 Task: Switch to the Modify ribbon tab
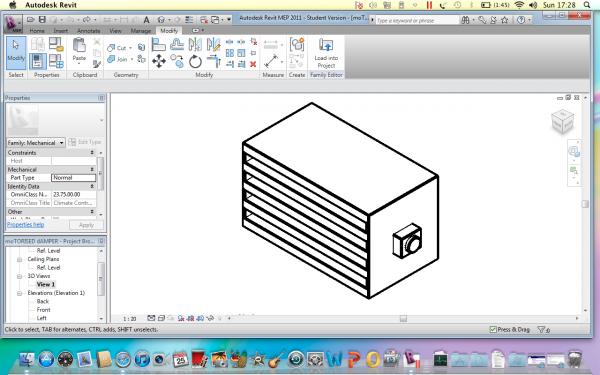(x=169, y=31)
